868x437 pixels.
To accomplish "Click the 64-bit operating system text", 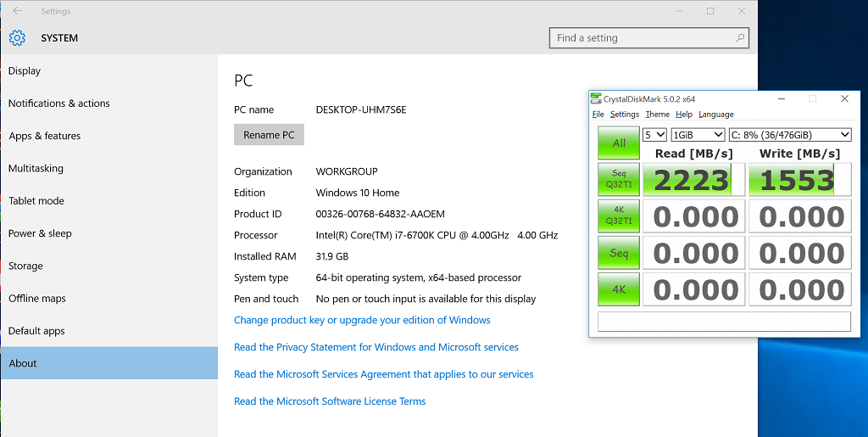I will pos(419,277).
